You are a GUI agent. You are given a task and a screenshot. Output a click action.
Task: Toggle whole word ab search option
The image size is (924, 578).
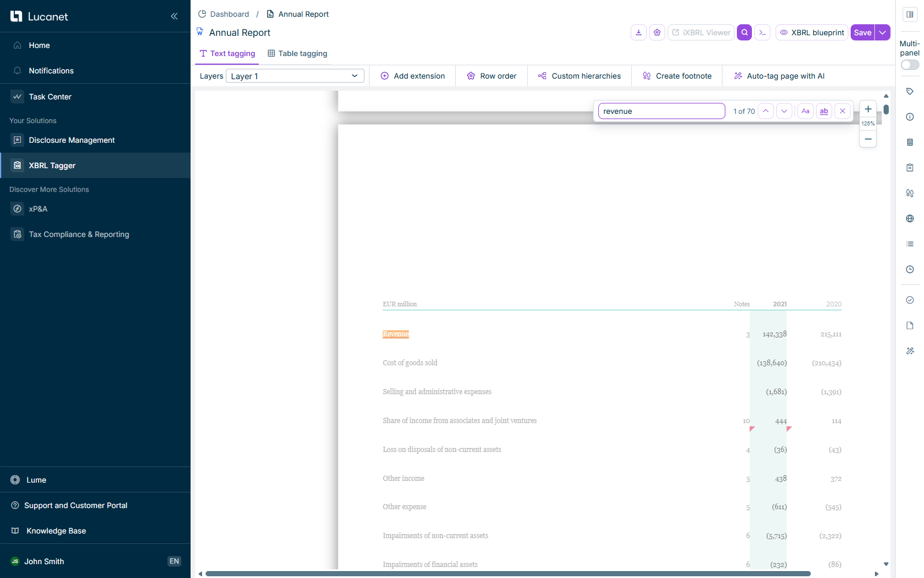[824, 111]
